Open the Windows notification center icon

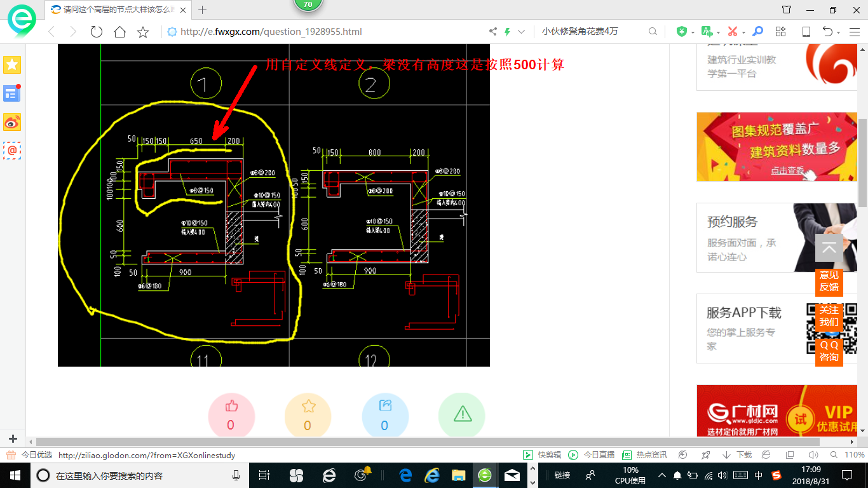point(846,475)
